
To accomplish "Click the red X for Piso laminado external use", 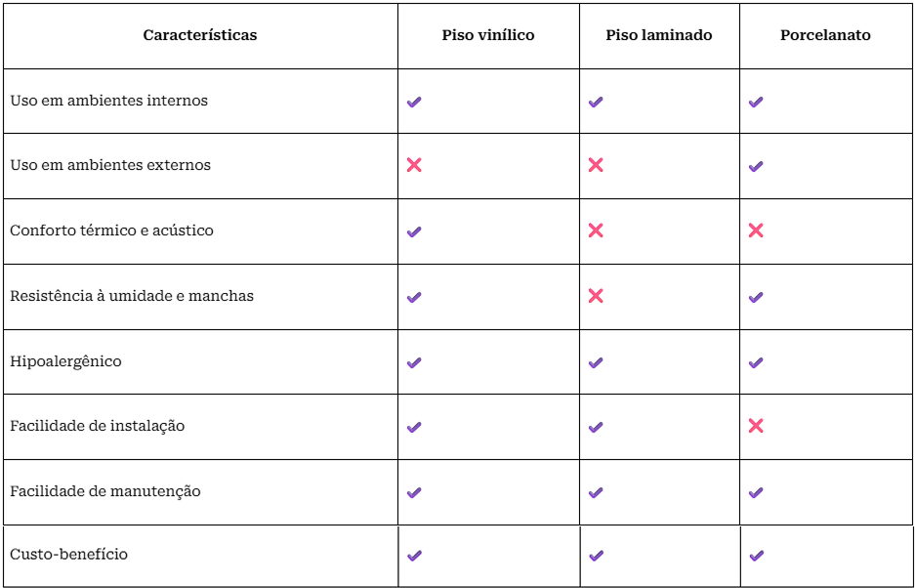I will click(596, 165).
